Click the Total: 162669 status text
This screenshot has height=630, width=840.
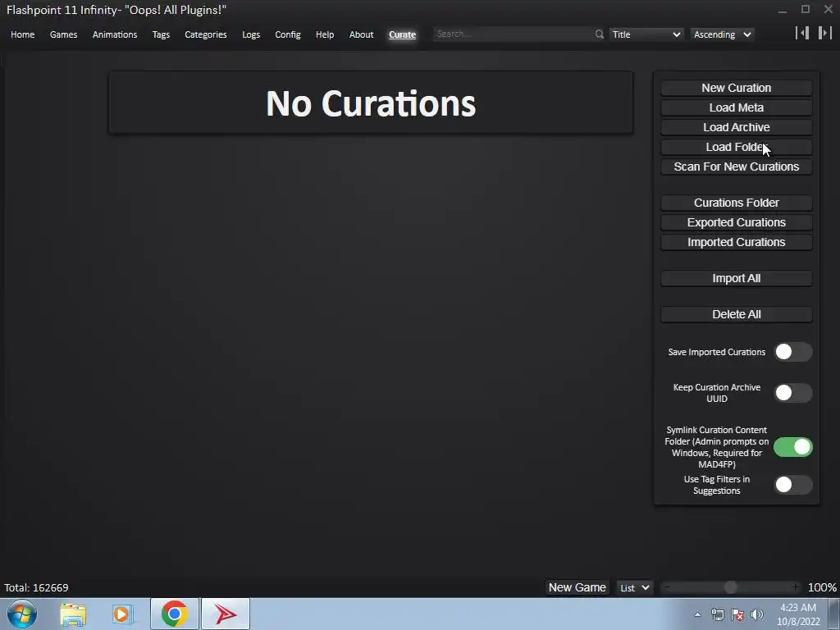pyautogui.click(x=36, y=587)
